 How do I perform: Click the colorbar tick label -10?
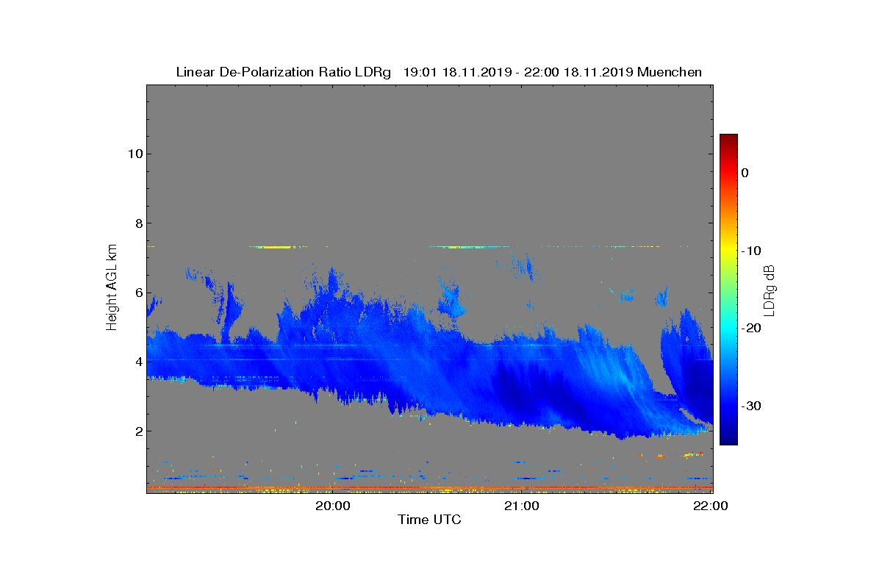click(750, 251)
